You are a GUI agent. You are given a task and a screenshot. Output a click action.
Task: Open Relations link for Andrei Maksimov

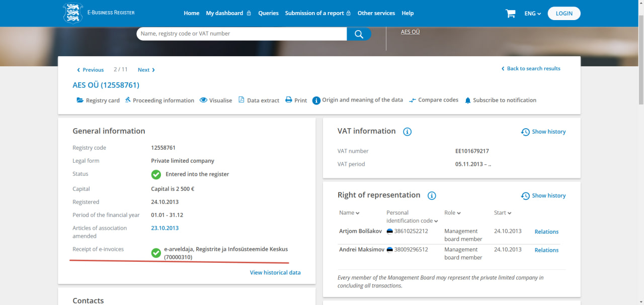546,250
